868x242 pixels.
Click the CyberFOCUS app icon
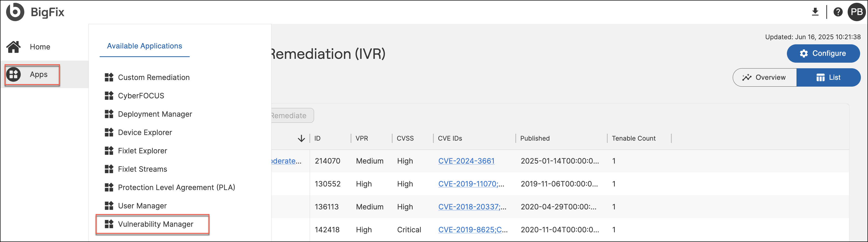pos(109,96)
